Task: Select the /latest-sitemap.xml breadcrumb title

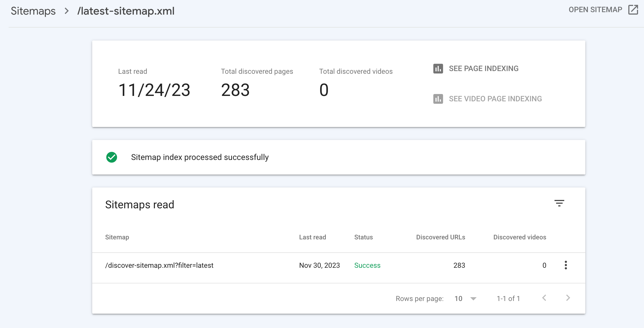Action: [126, 11]
